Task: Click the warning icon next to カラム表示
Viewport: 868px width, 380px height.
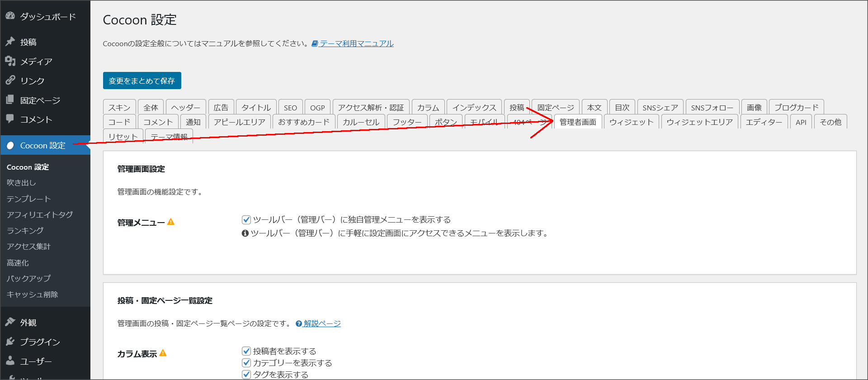Action: tap(163, 353)
